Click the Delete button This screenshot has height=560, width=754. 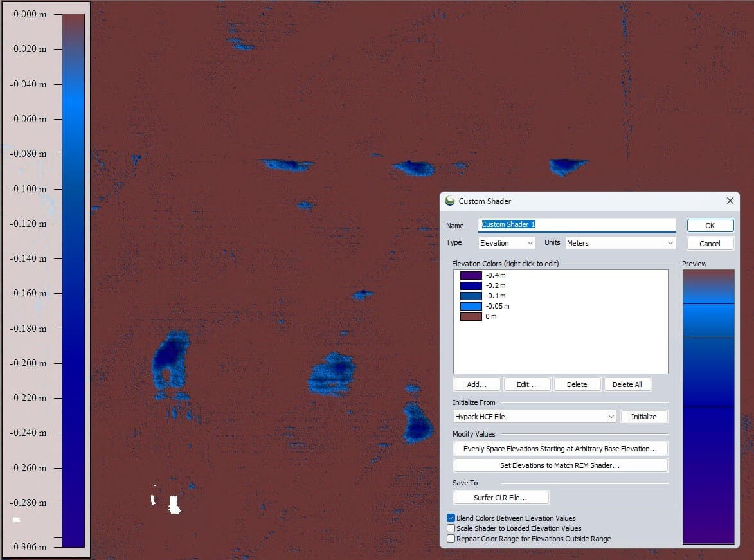click(577, 384)
